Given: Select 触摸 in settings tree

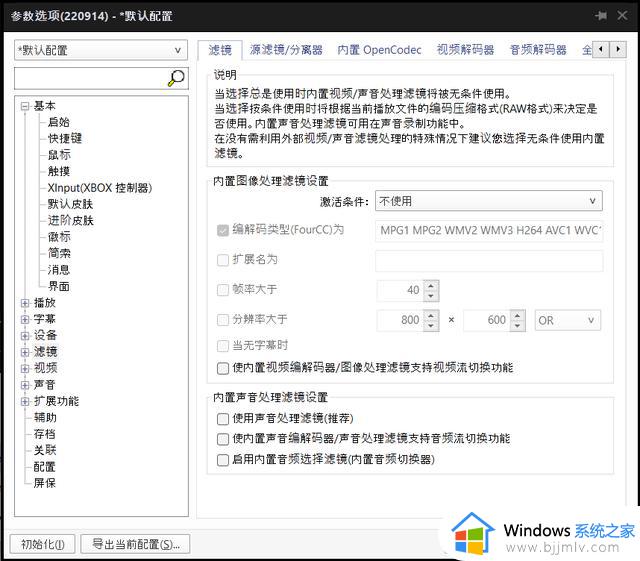Looking at the screenshot, I should point(59,171).
